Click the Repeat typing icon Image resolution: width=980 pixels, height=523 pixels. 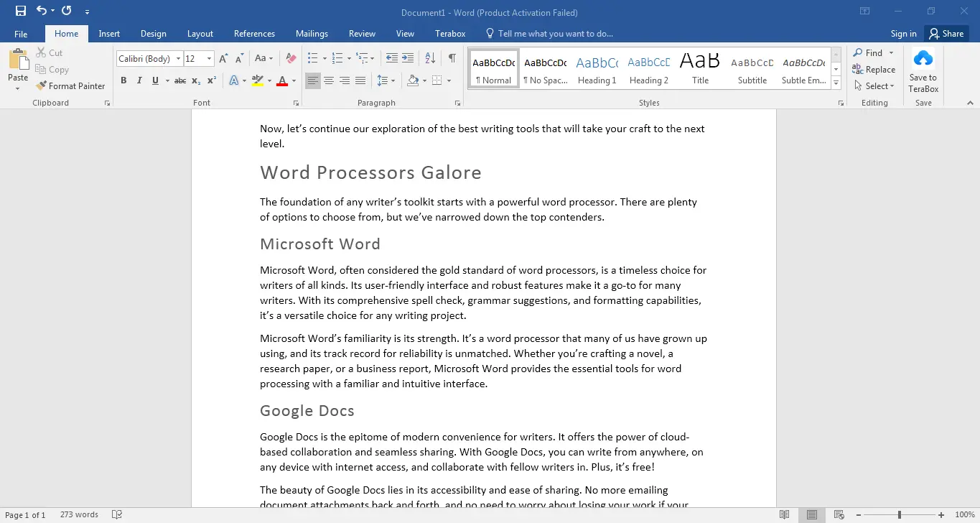67,11
